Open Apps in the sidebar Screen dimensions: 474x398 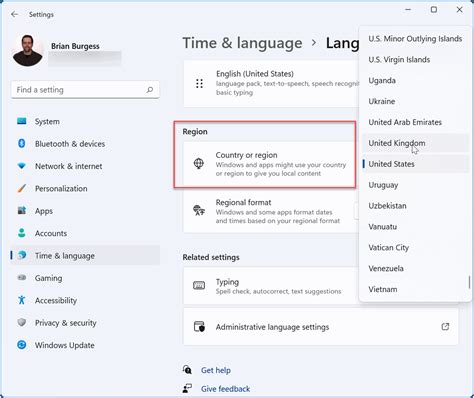(x=85, y=211)
